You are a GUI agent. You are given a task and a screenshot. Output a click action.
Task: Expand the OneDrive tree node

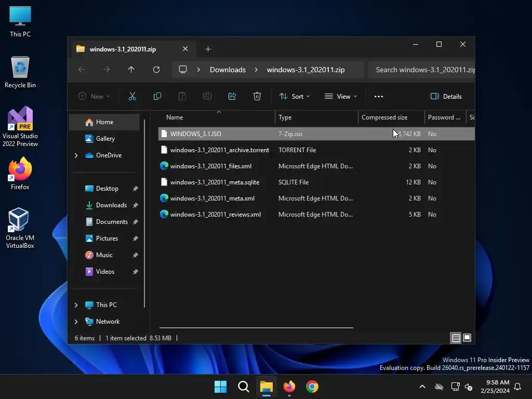76,155
